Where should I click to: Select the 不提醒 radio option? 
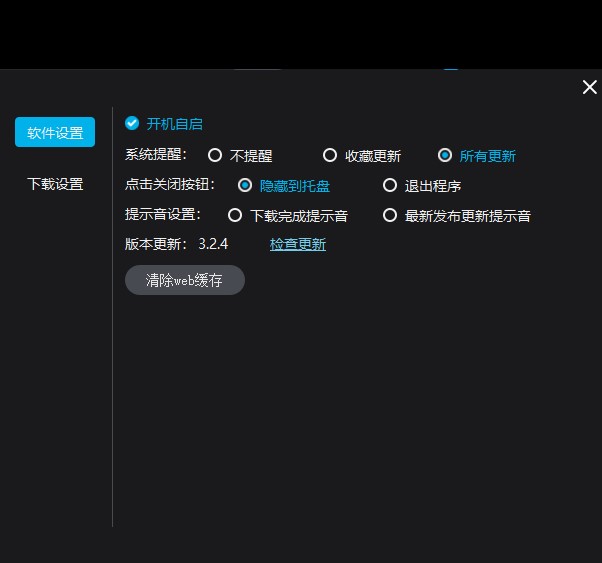coord(215,156)
